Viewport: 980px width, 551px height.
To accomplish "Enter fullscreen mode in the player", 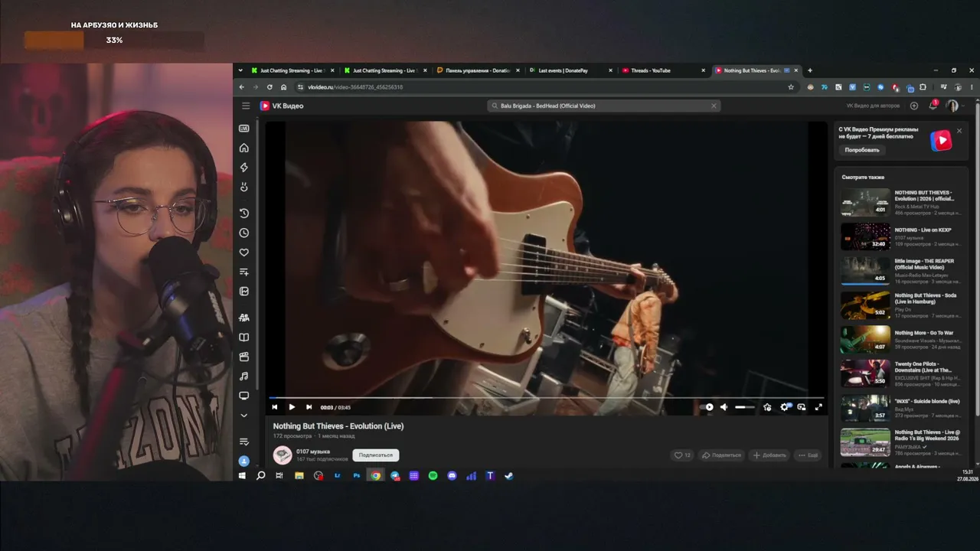I will click(818, 407).
